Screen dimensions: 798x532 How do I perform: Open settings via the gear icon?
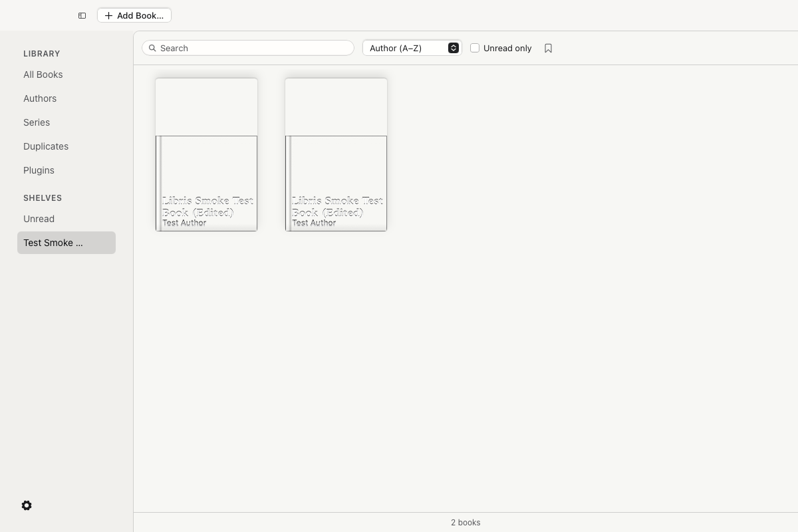pyautogui.click(x=27, y=505)
